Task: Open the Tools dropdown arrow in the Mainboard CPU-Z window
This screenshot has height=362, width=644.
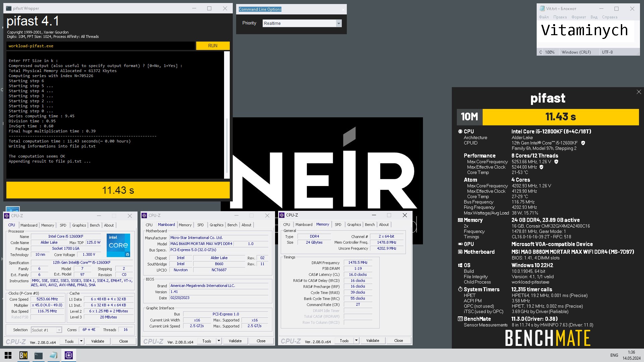Action: [x=218, y=341]
